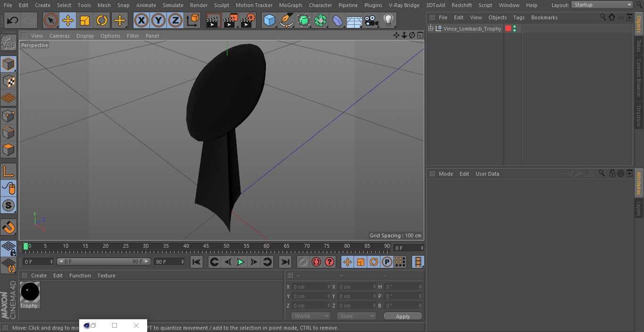Click the Attributes lock icon
The height and width of the screenshot is (332, 644).
coord(612,173)
